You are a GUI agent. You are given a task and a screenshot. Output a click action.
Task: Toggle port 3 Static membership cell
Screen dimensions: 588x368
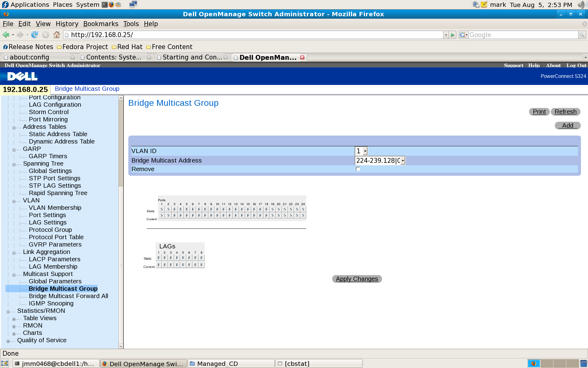[175, 209]
